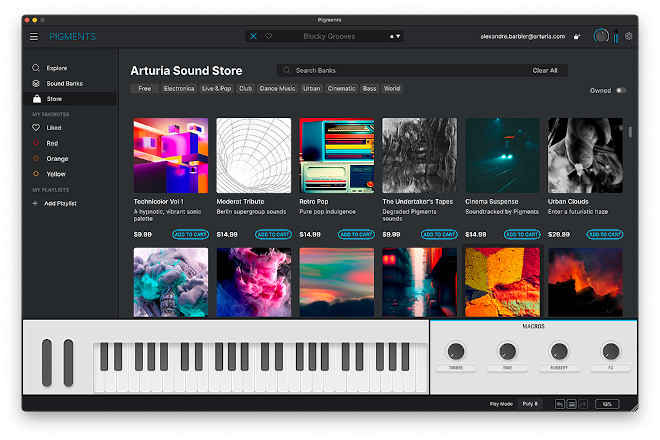
Task: Click the master volume knob
Action: pyautogui.click(x=601, y=36)
